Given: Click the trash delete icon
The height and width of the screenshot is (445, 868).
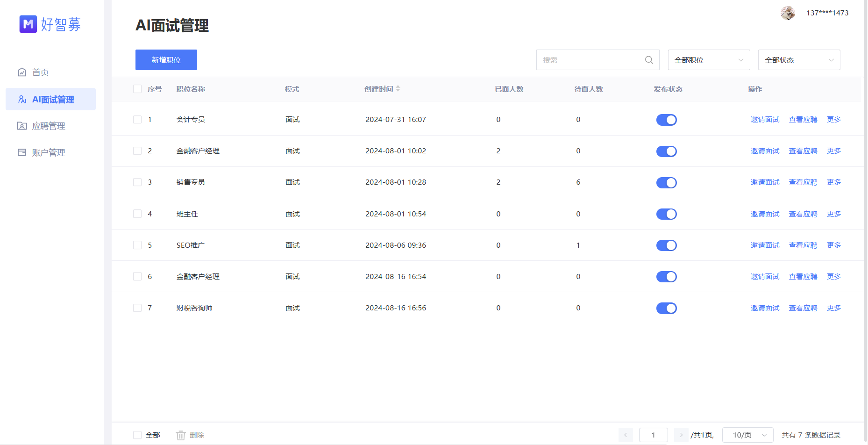Looking at the screenshot, I should 181,435.
